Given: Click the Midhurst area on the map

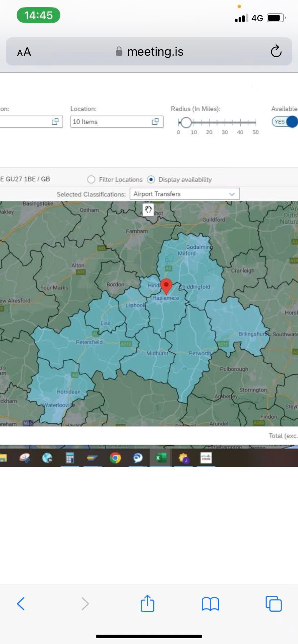Looking at the screenshot, I should 157,353.
